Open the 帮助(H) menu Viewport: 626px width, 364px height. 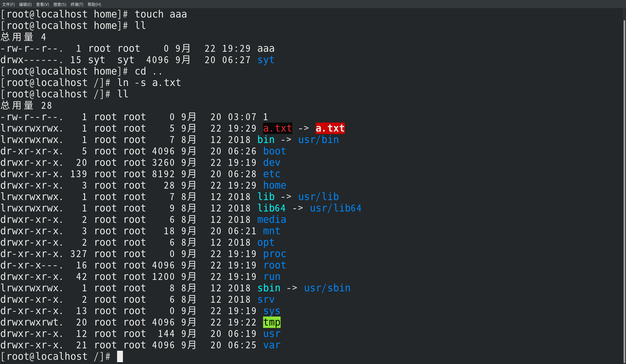tap(94, 4)
